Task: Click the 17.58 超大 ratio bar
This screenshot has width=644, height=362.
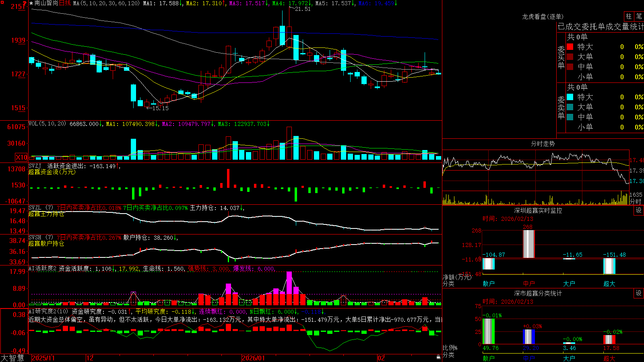Action: (x=609, y=339)
